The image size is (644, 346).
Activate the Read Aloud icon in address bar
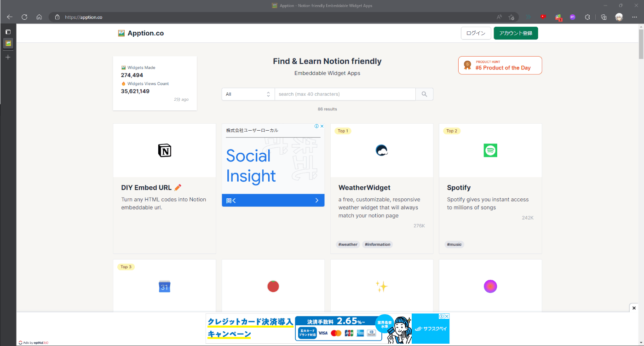[x=499, y=17]
